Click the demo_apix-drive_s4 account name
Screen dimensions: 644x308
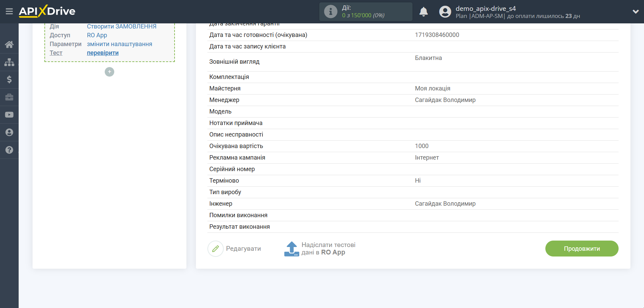(485, 8)
